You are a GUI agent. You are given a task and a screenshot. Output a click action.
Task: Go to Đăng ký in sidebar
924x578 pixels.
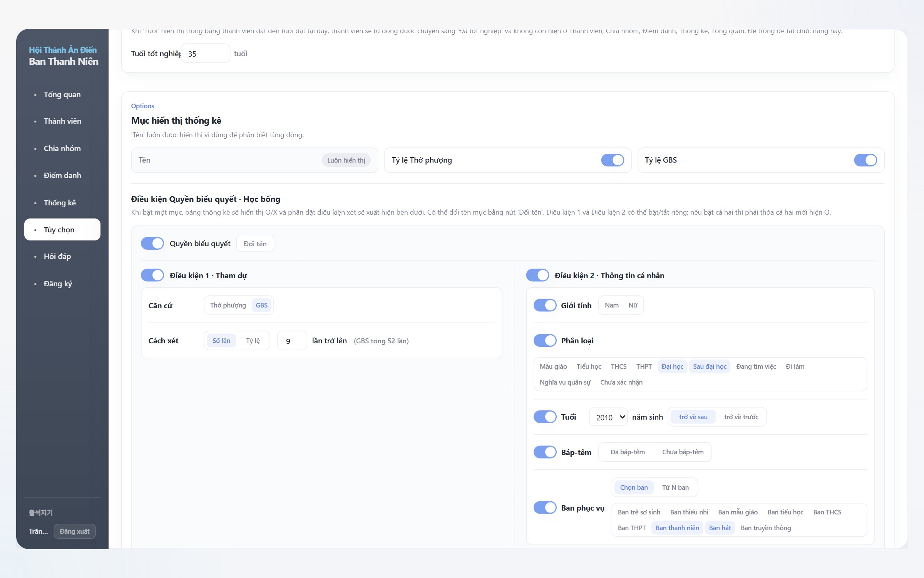pos(62,284)
